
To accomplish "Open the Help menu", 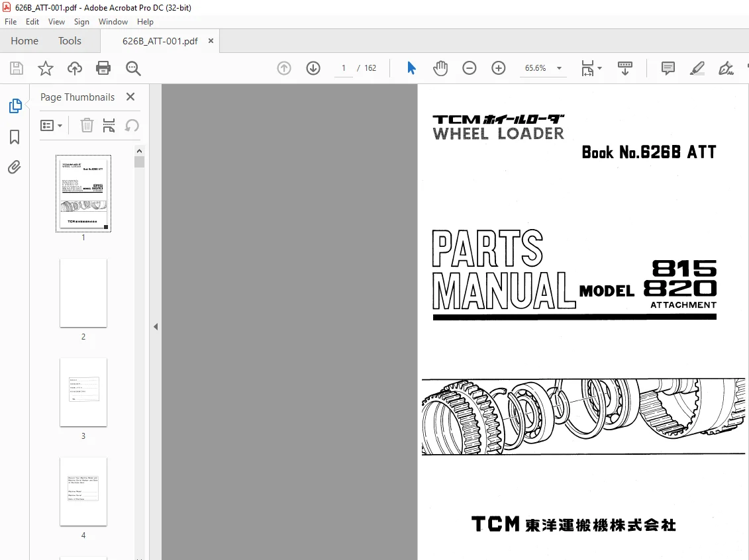I will [x=145, y=22].
